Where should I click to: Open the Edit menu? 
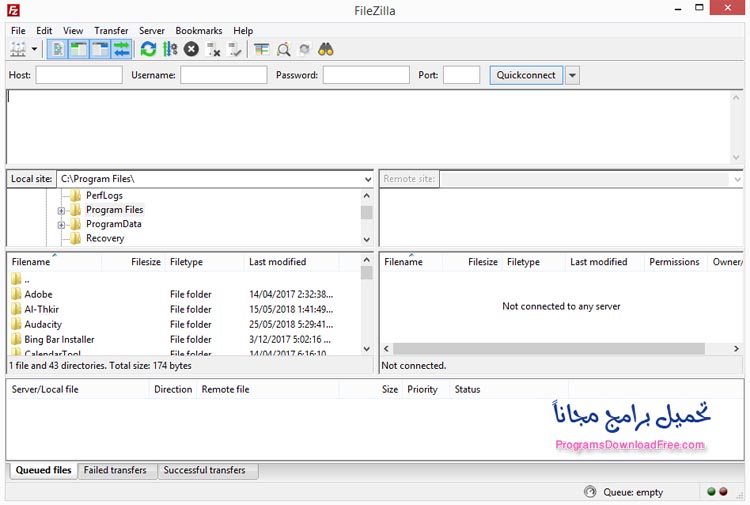pyautogui.click(x=44, y=31)
